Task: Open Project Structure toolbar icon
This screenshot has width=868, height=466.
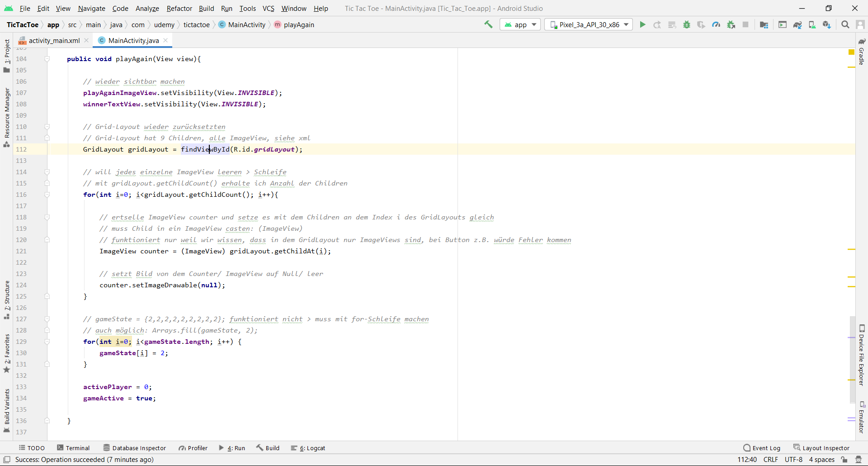Action: [764, 24]
